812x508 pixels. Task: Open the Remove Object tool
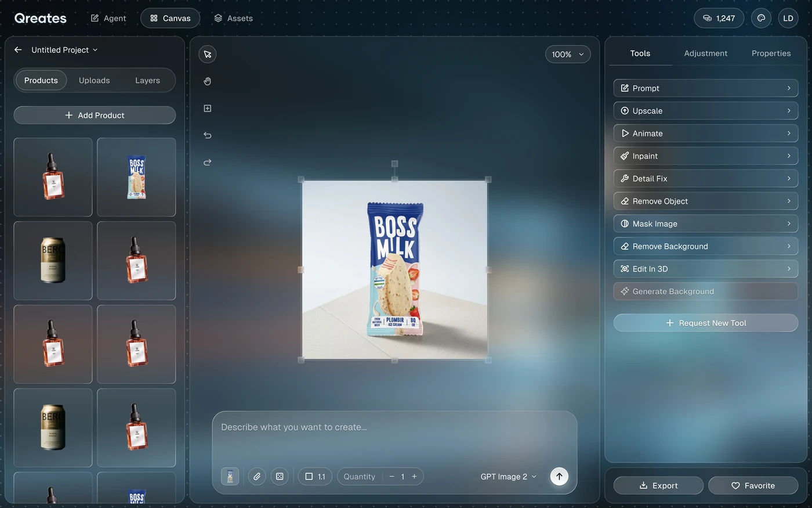pyautogui.click(x=706, y=201)
